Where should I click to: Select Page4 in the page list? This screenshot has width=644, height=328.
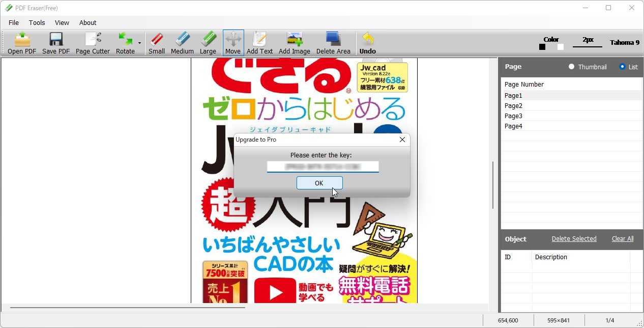571,126
